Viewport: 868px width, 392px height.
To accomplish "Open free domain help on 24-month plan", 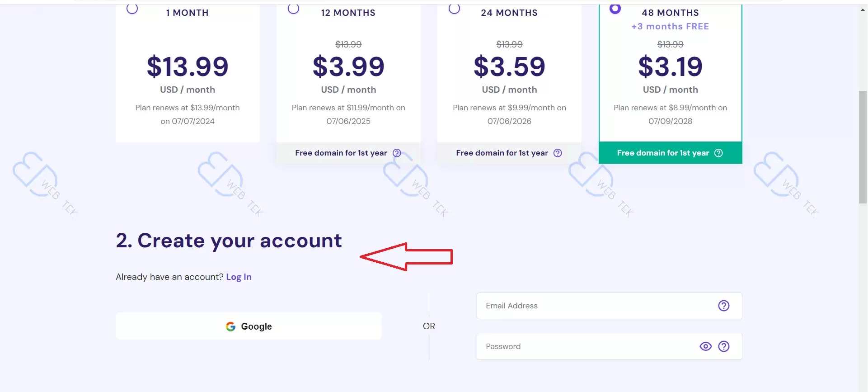I will 558,153.
